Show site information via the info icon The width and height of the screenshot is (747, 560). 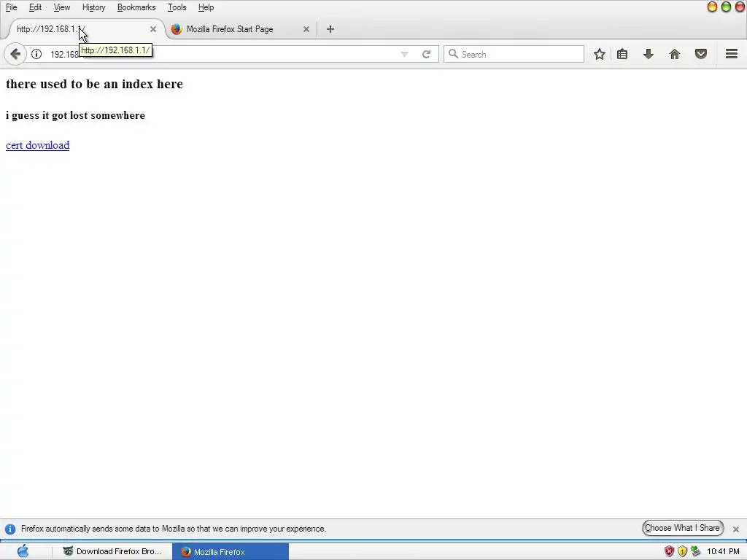tap(36, 54)
